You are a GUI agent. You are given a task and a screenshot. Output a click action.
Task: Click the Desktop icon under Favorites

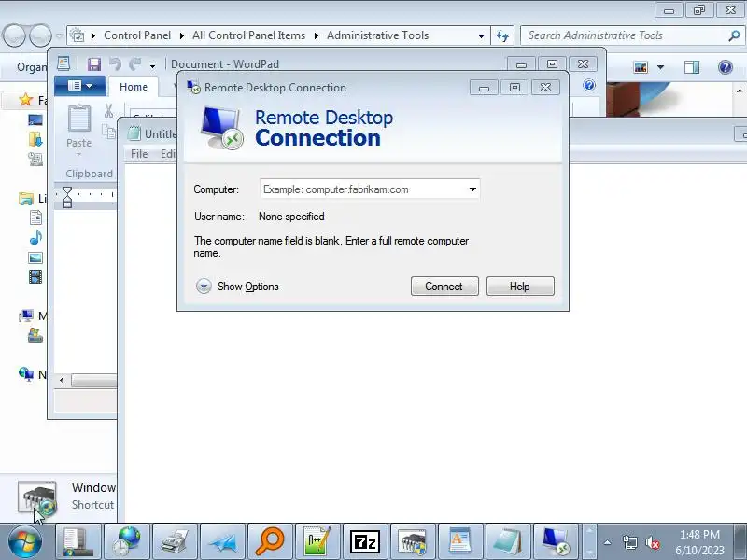click(35, 120)
